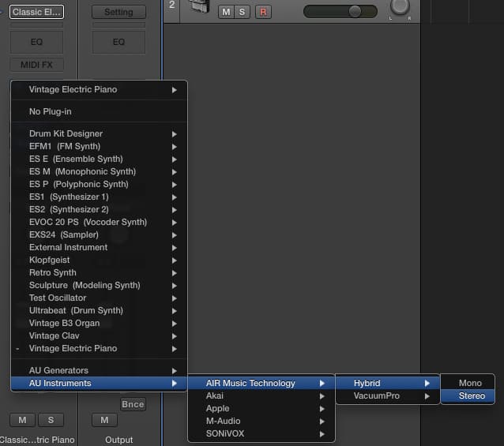Screen dimensions: 504x446
Task: Click the EQ slot on the Output strip
Action: pyautogui.click(x=118, y=41)
